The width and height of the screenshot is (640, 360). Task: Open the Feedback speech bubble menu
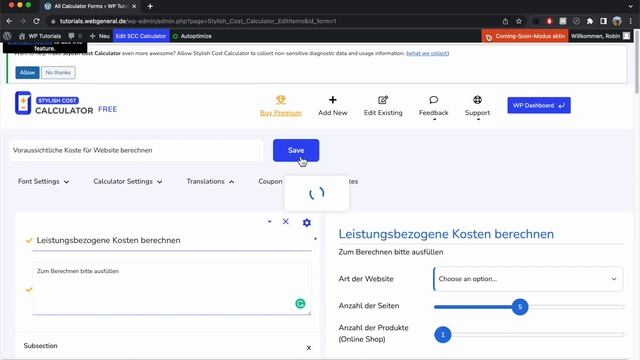click(x=433, y=100)
